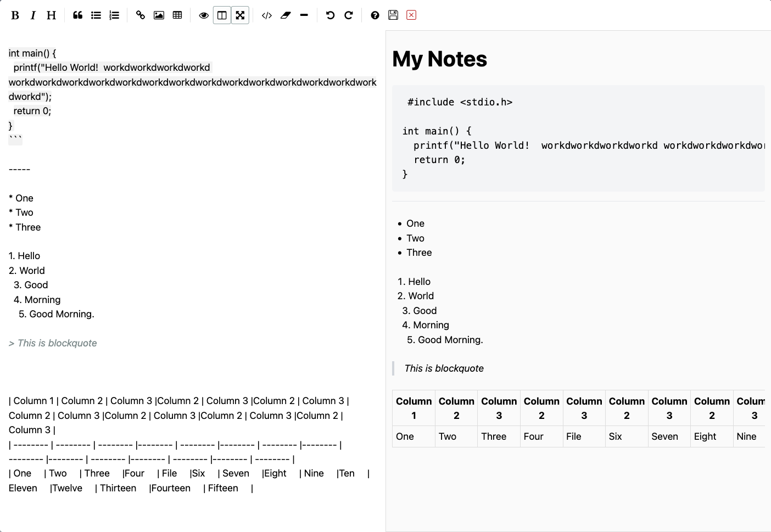Click the 'Nine' table cell in preview
This screenshot has width=771, height=532.
tap(749, 436)
